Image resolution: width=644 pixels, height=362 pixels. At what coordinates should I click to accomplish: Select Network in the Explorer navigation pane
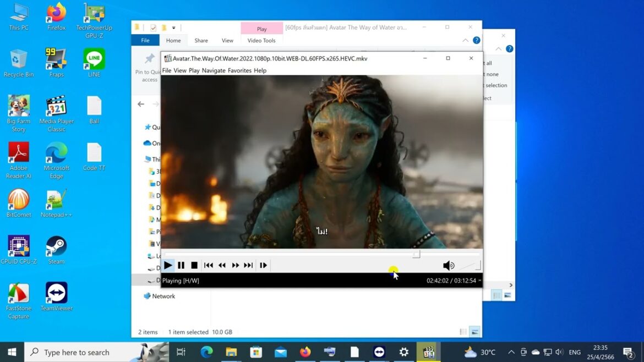[x=163, y=296]
